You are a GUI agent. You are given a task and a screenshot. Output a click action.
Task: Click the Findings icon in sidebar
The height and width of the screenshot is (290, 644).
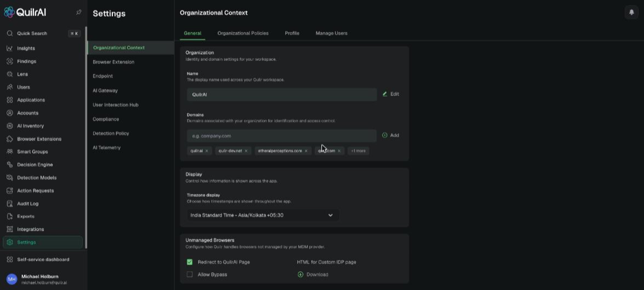(x=10, y=61)
